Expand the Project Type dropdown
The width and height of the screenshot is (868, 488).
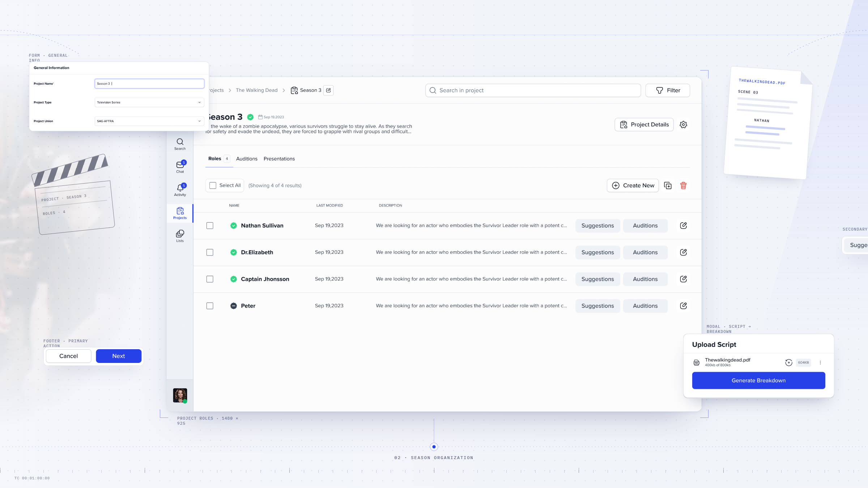[x=149, y=102]
